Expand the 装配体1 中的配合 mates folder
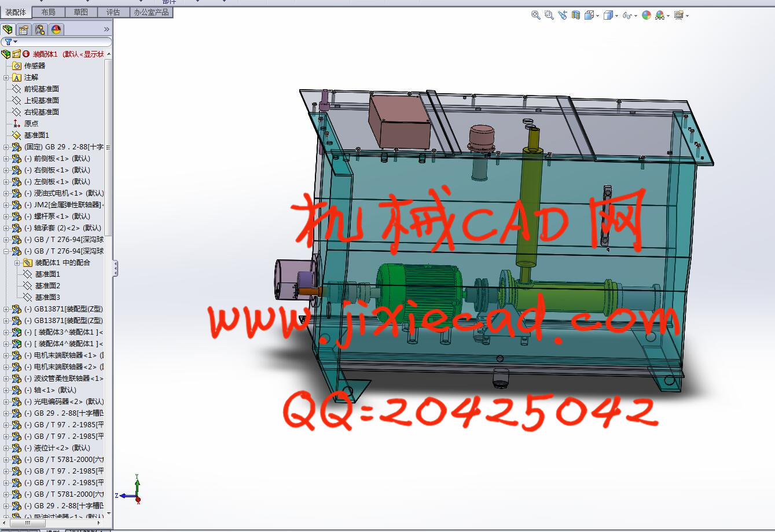The width and height of the screenshot is (775, 532). (17, 263)
